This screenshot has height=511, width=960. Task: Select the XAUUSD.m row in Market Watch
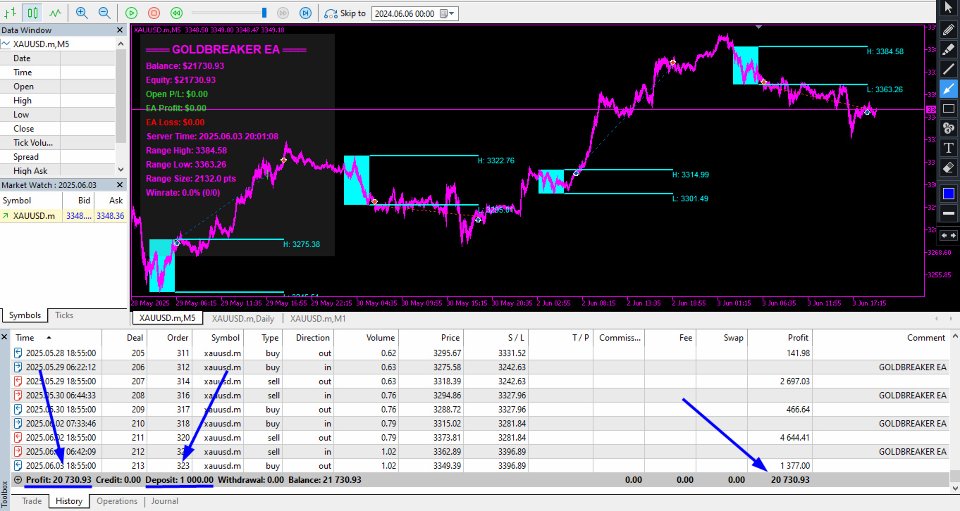coord(63,215)
